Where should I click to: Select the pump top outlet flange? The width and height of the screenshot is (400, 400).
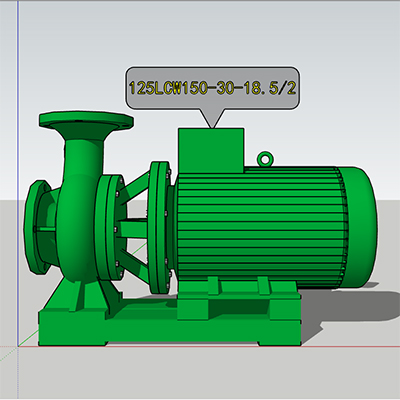(86, 120)
